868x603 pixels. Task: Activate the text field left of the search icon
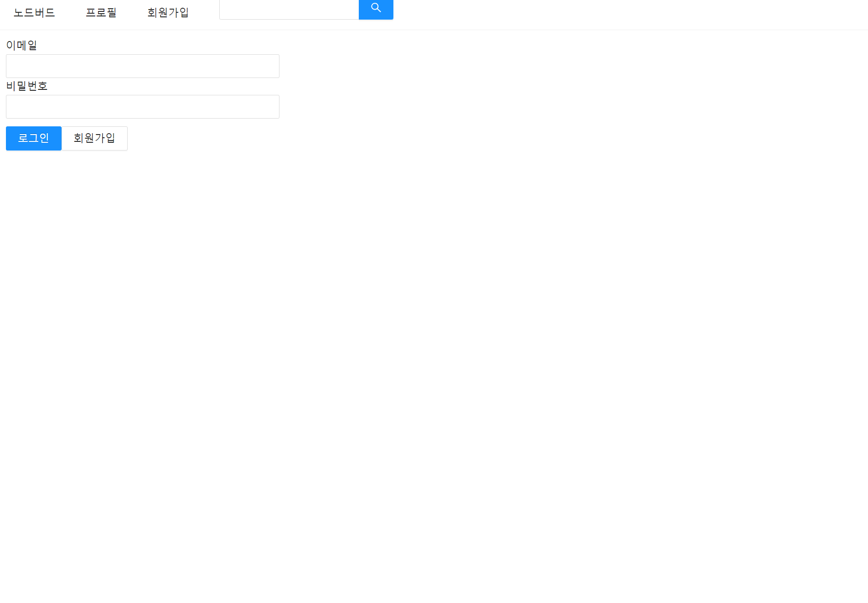[x=289, y=9]
